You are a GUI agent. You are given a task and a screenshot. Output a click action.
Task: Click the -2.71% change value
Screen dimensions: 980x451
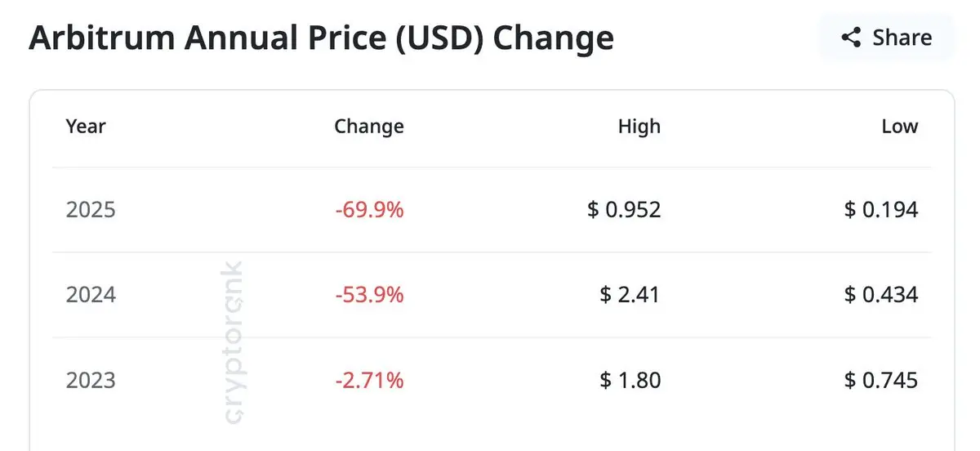pyautogui.click(x=369, y=380)
